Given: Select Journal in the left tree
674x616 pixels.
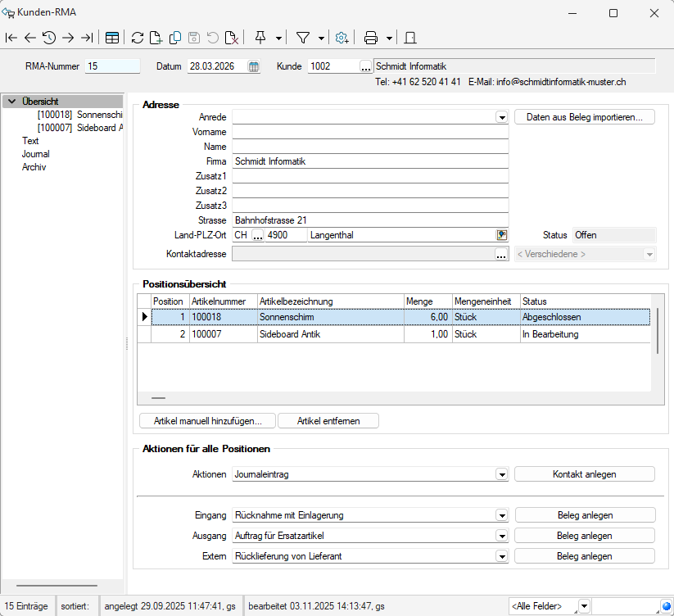Looking at the screenshot, I should coord(35,154).
